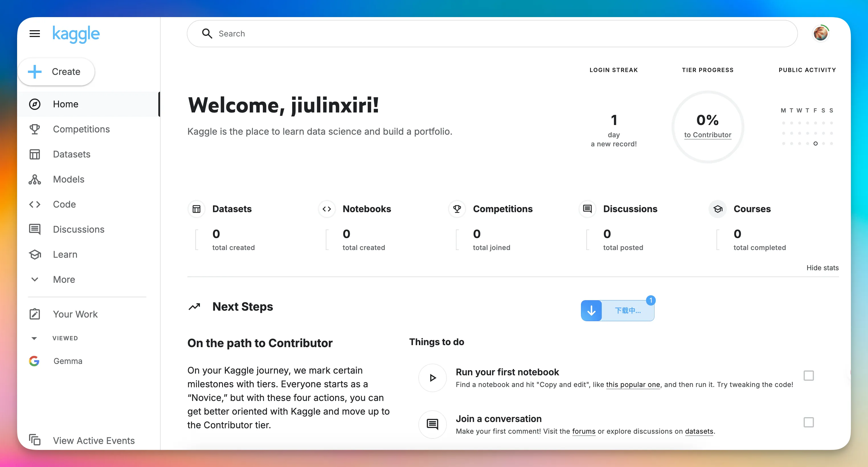Click the play icon for first notebook
This screenshot has height=467, width=868.
point(433,378)
